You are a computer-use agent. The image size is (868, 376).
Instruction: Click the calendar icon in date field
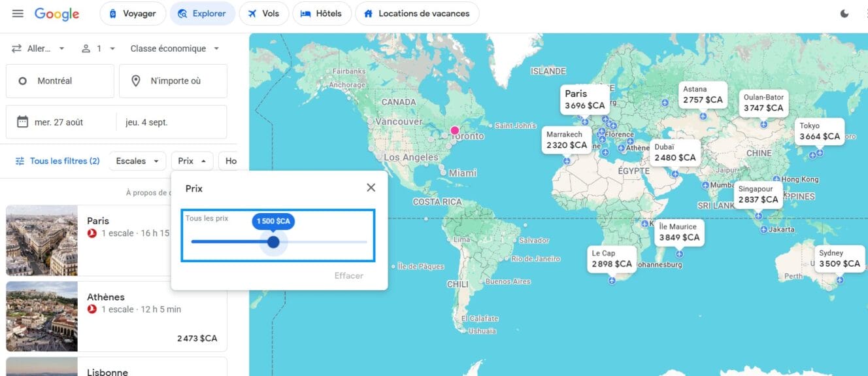(x=22, y=122)
